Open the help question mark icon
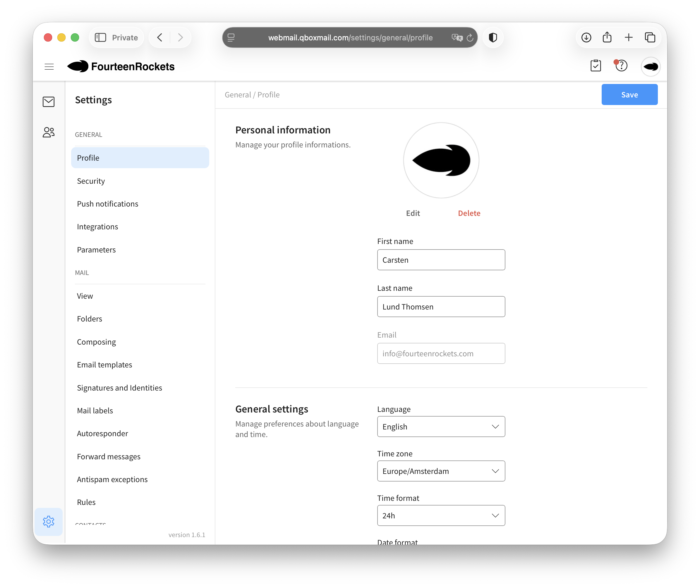Viewport: 700px width, 588px height. [x=621, y=65]
